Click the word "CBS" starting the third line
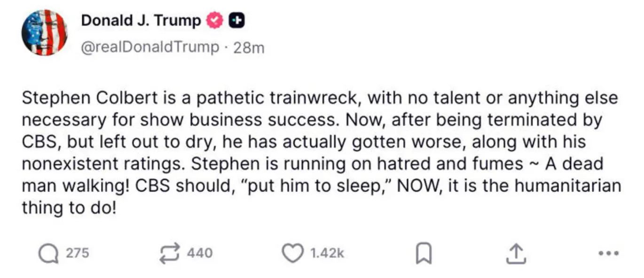This screenshot has height=278, width=644. [35, 142]
